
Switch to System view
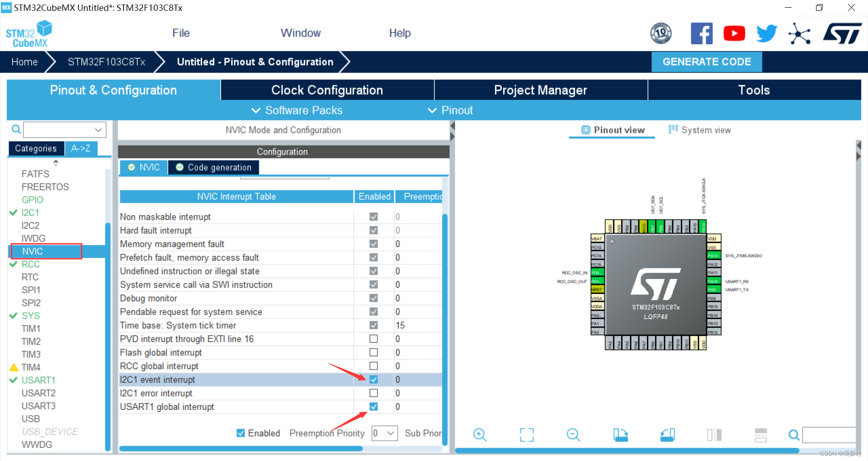coord(699,130)
